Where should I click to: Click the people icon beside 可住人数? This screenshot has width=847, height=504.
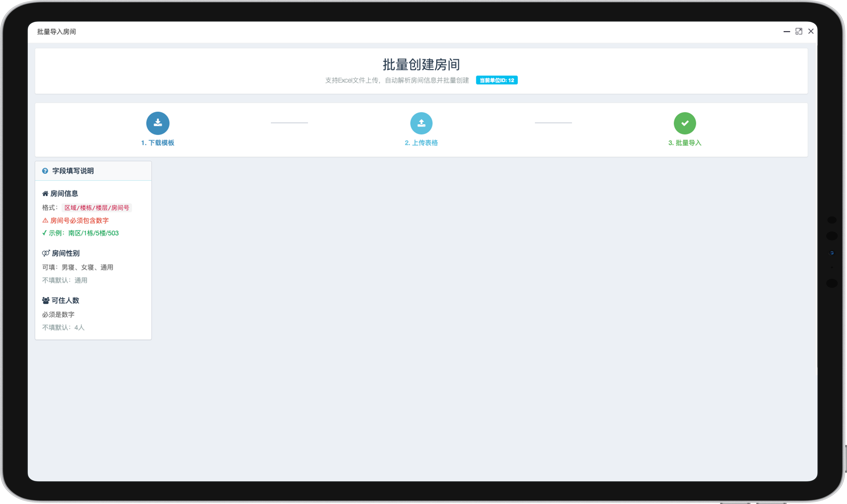click(x=45, y=300)
